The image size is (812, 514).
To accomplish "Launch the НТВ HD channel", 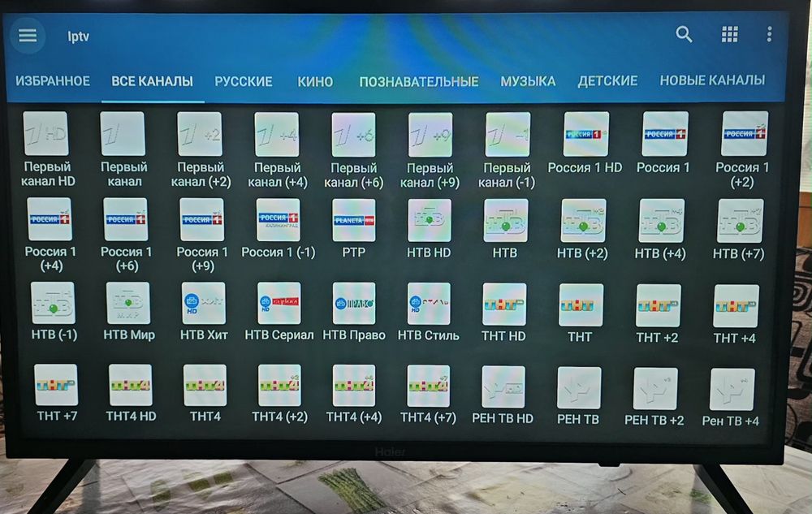I will pos(430,221).
